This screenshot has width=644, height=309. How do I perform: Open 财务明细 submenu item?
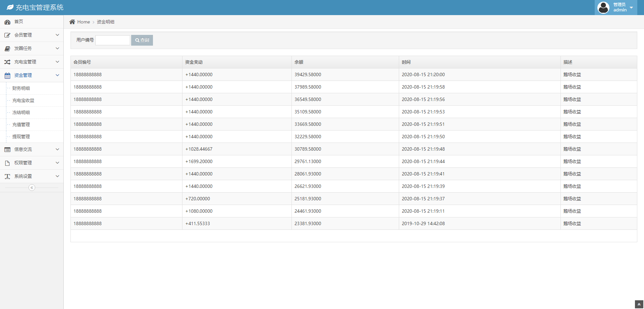click(21, 88)
